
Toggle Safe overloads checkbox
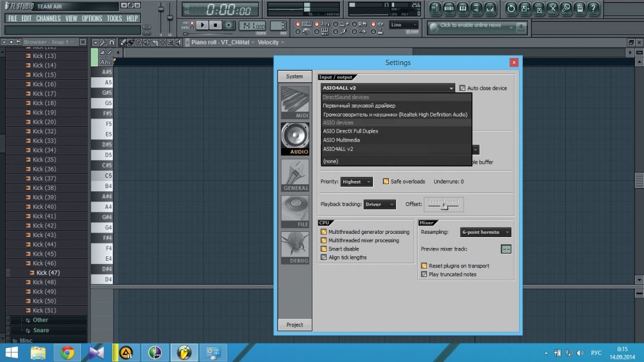tap(386, 181)
